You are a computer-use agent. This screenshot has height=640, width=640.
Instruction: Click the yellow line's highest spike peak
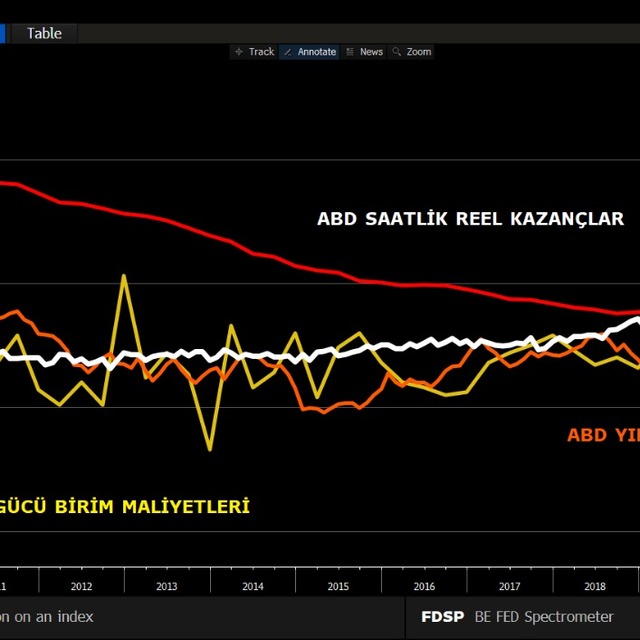click(x=124, y=276)
